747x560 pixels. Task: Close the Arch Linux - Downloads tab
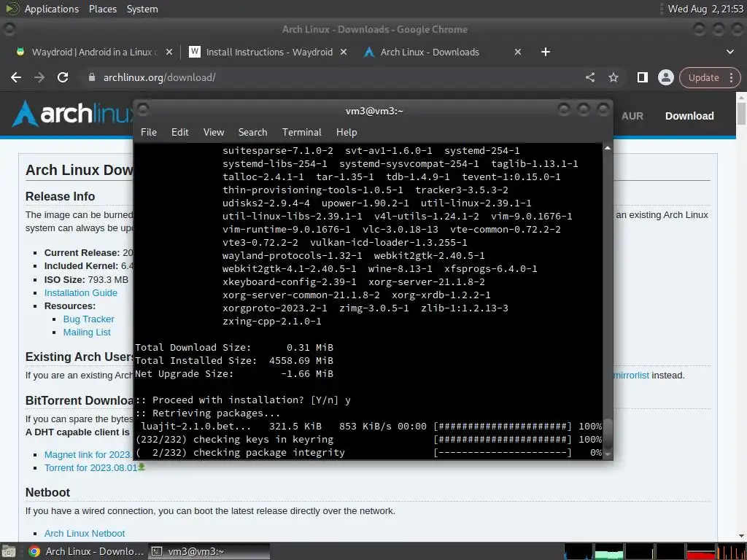(518, 52)
